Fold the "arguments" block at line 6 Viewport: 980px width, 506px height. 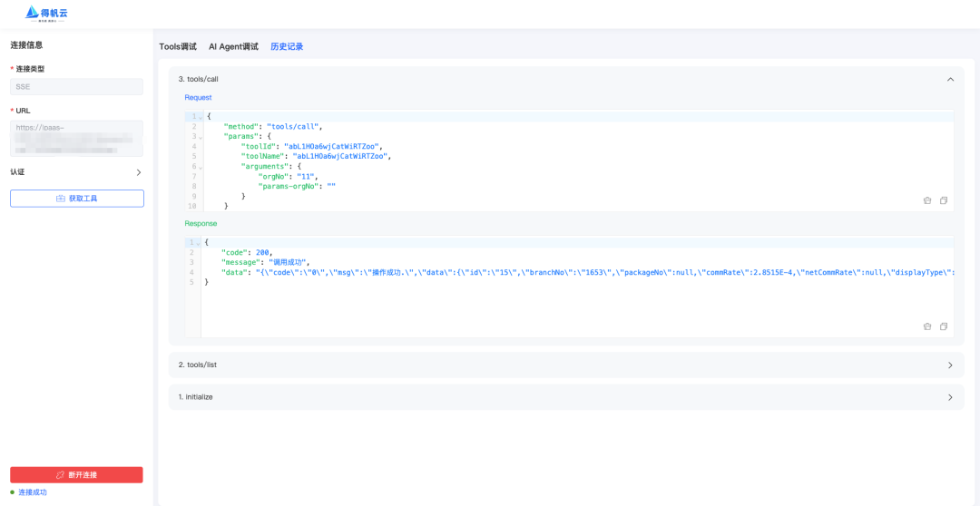(x=200, y=167)
